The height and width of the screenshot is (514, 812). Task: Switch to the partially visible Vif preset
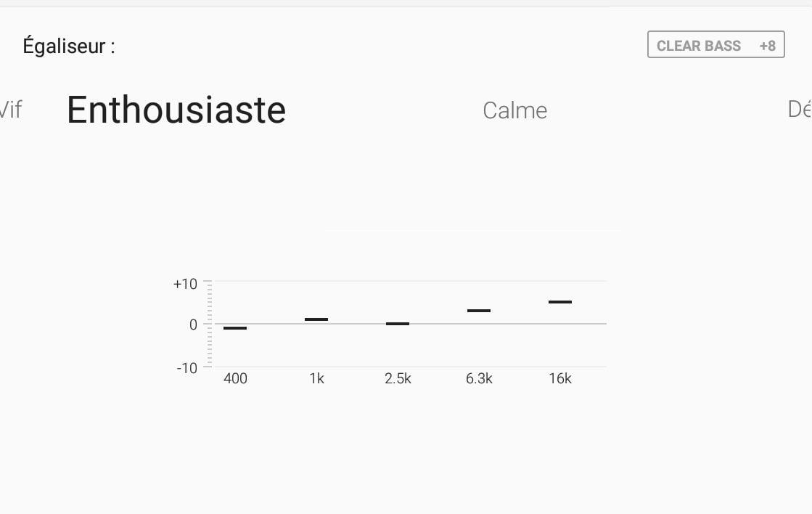[10, 110]
